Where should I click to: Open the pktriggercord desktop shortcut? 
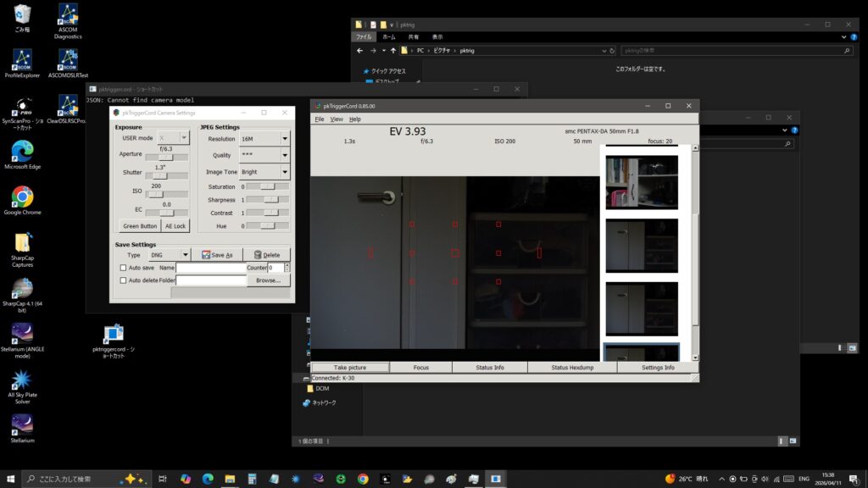tap(114, 334)
